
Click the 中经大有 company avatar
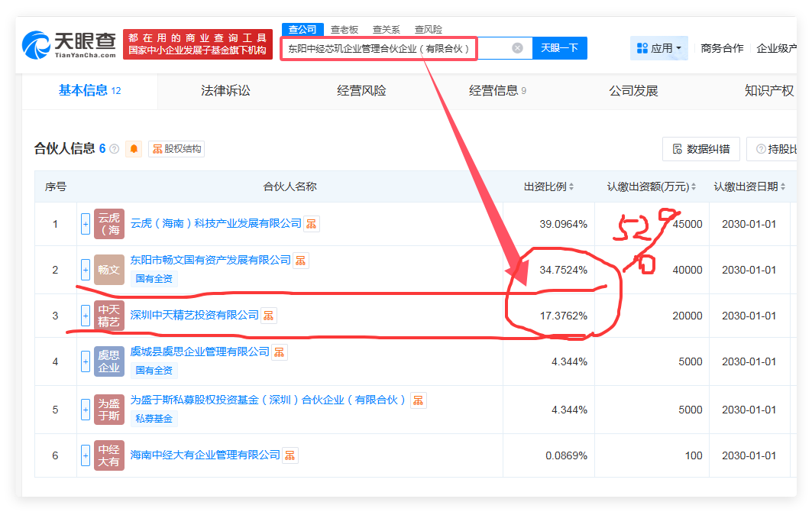[109, 455]
